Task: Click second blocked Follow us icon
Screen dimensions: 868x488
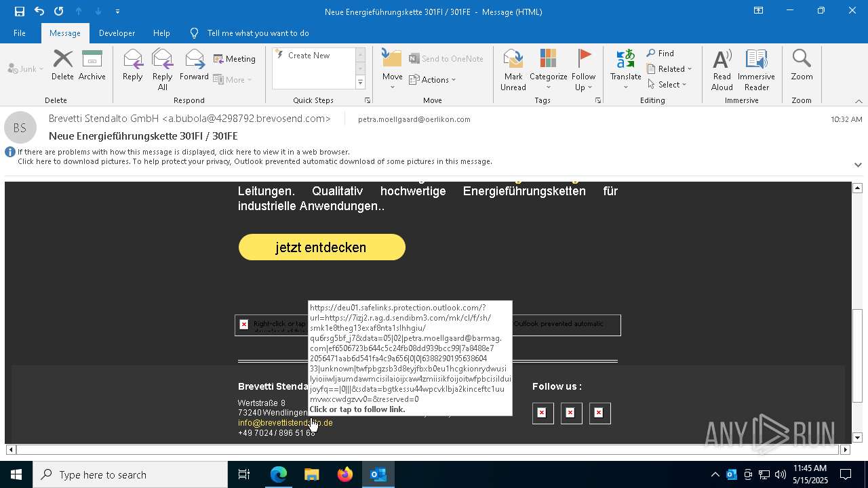Action: [x=571, y=413]
